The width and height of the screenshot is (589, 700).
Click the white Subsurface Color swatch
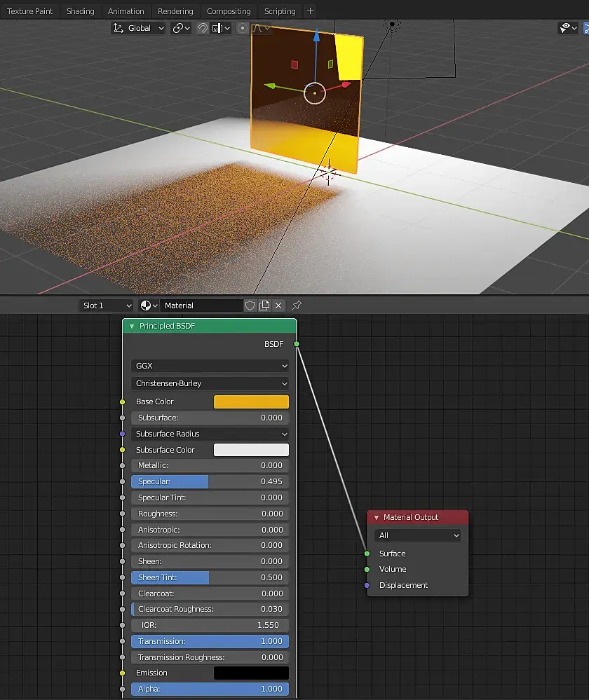tap(251, 450)
